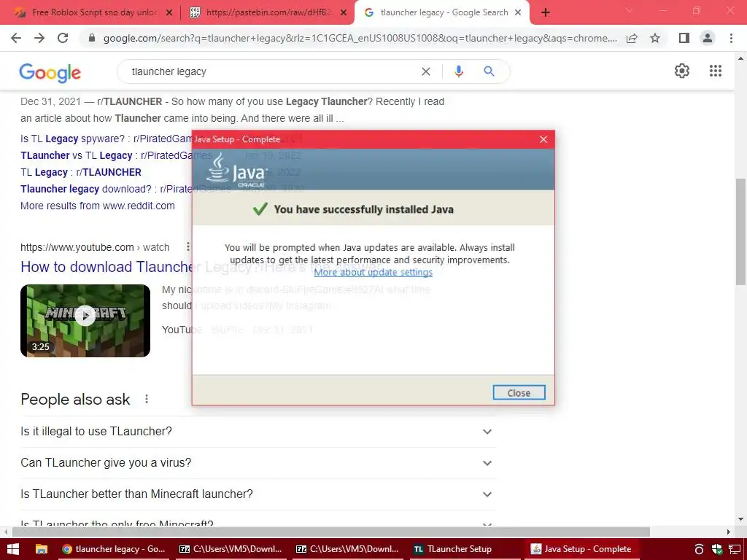Click into the Google search input field

(x=271, y=71)
